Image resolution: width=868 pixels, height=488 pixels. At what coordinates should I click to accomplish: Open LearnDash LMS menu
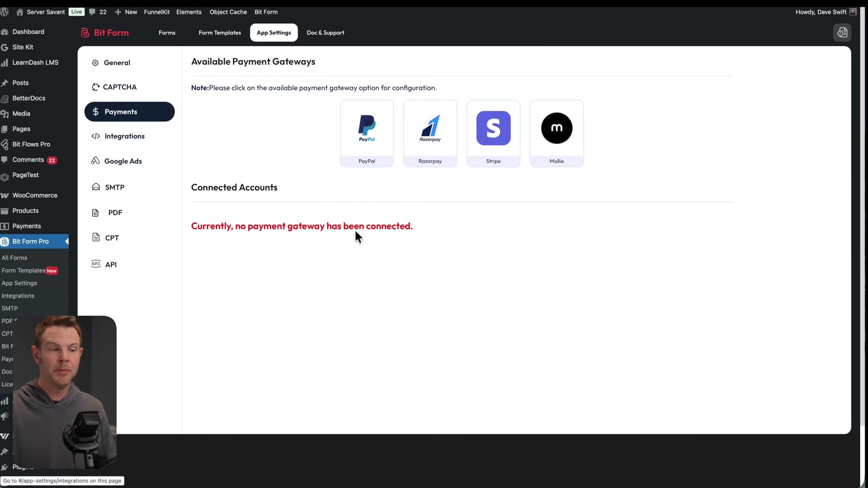[x=35, y=62]
